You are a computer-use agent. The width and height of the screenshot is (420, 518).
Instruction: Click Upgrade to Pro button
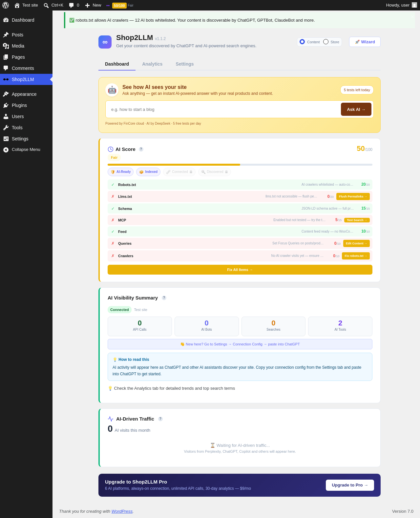pyautogui.click(x=350, y=485)
